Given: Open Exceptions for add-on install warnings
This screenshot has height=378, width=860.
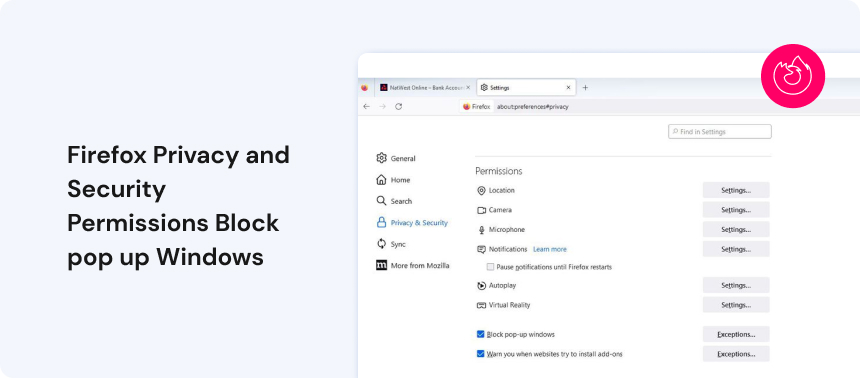Looking at the screenshot, I should coord(736,354).
